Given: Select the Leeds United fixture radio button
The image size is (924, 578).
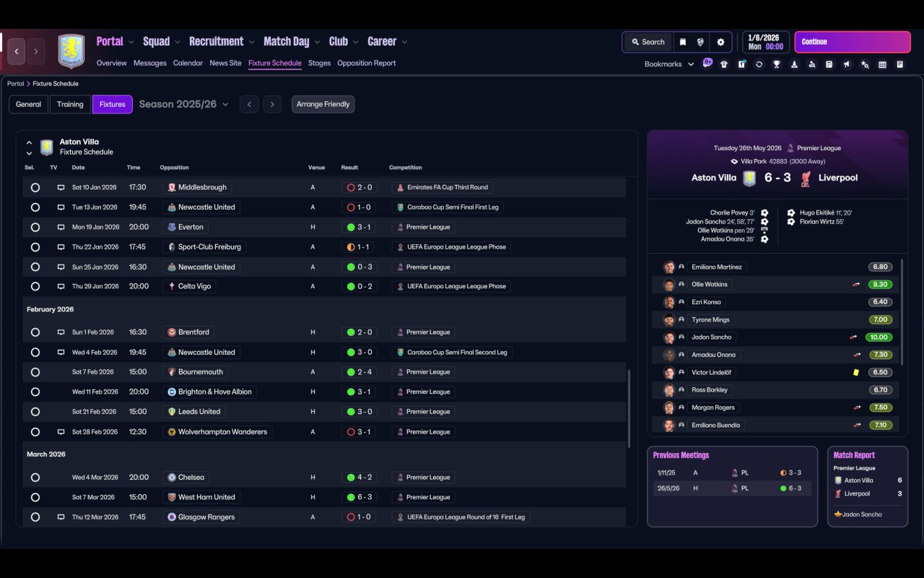Looking at the screenshot, I should (x=35, y=412).
